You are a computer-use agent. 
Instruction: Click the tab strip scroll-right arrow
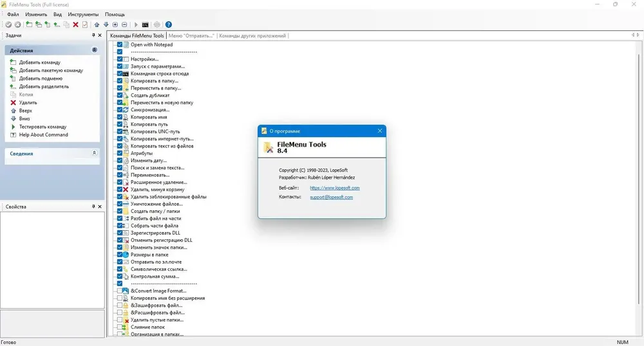coord(638,35)
